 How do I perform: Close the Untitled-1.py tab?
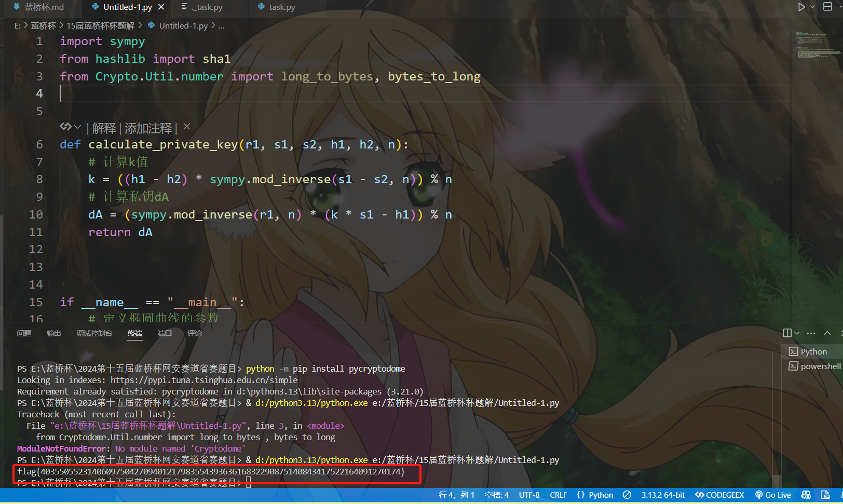click(x=161, y=7)
